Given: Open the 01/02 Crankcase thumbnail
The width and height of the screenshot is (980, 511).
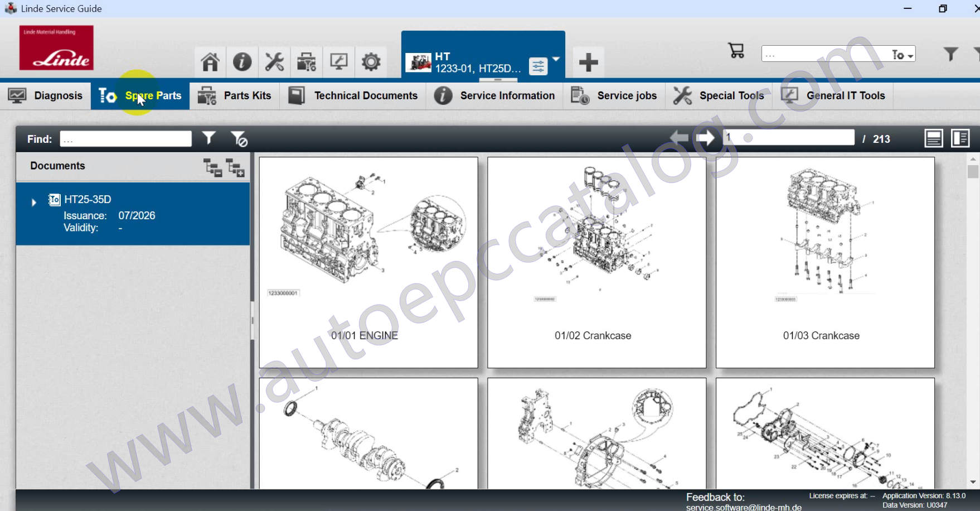Looking at the screenshot, I should (x=596, y=262).
